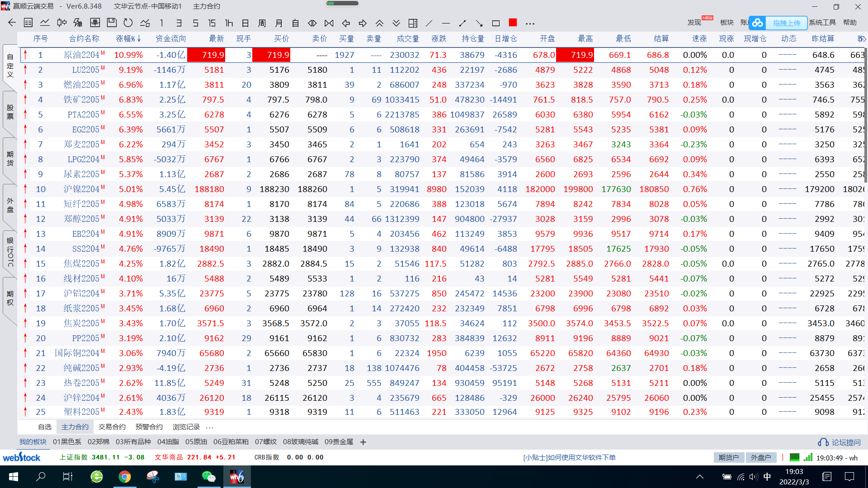The height and width of the screenshot is (488, 868).
Task: Open the 发现 menu
Action: (x=694, y=23)
